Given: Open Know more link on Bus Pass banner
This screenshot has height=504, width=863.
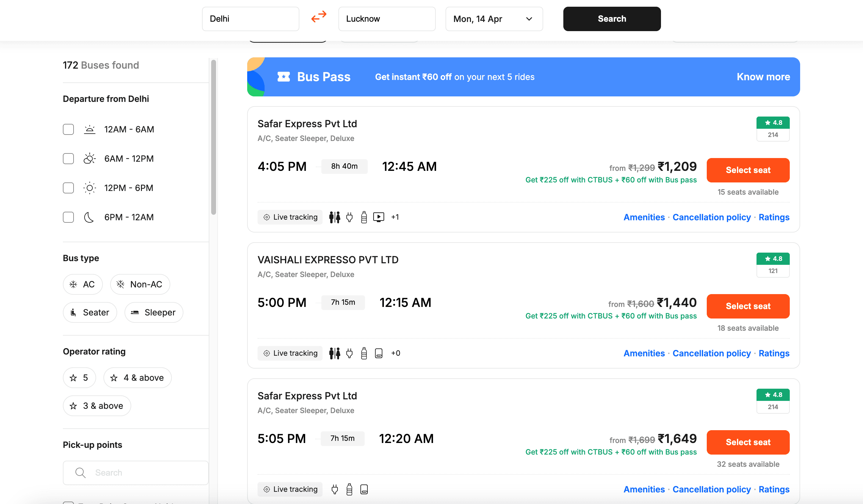Looking at the screenshot, I should pyautogui.click(x=763, y=77).
